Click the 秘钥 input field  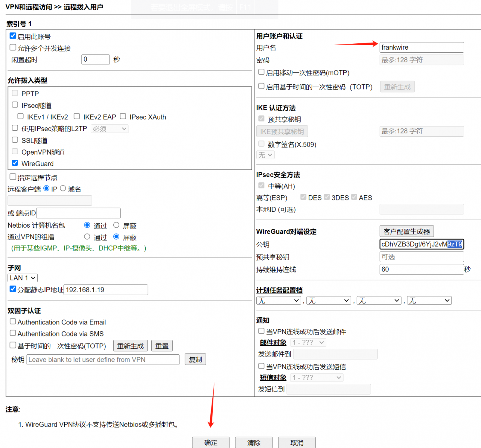pyautogui.click(x=103, y=360)
